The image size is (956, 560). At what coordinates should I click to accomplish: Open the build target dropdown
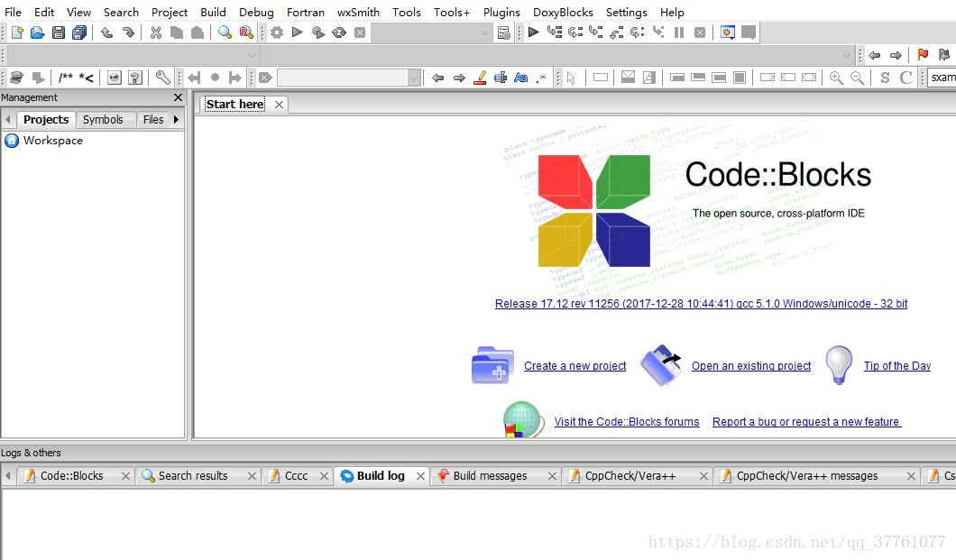coord(484,32)
